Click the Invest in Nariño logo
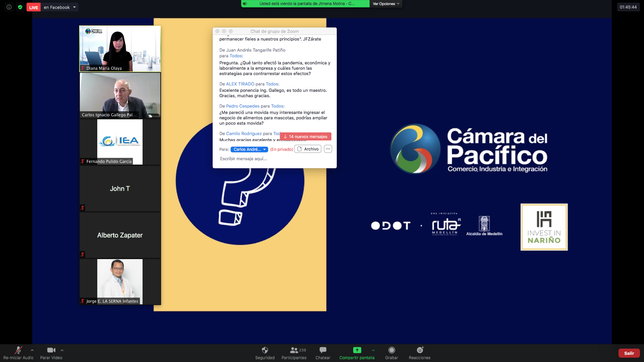 pyautogui.click(x=544, y=227)
